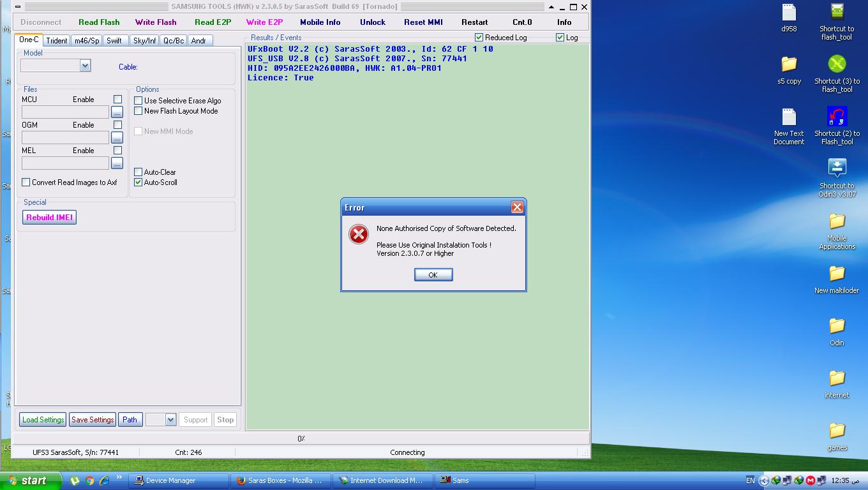Click the EN language indicator
Viewport: 868px width, 490px height.
point(751,480)
